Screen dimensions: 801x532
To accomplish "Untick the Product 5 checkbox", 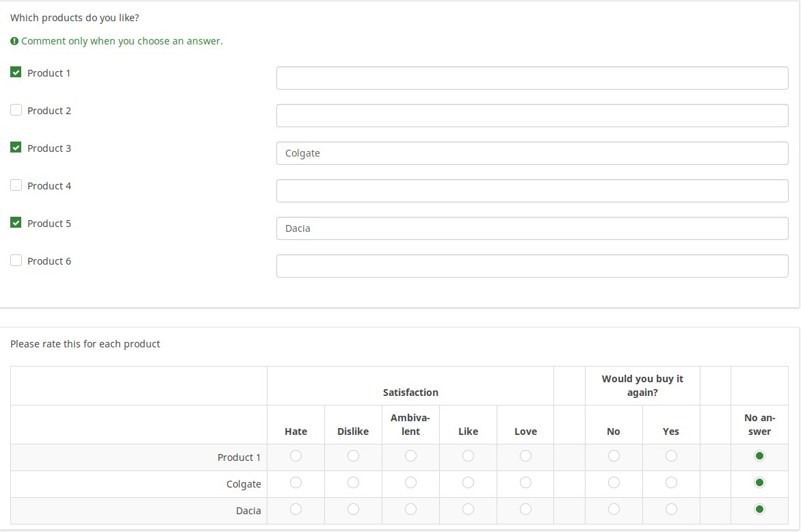I will click(16, 223).
